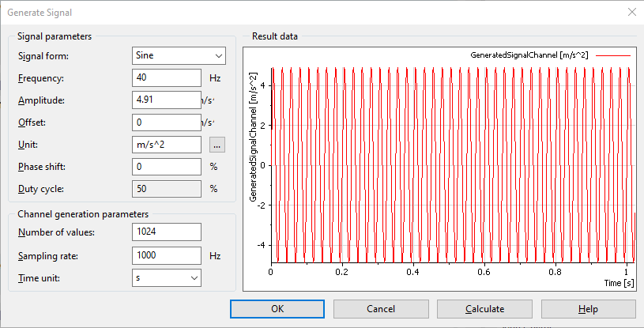Click the Frequency input field
The image size is (644, 328).
tap(167, 78)
